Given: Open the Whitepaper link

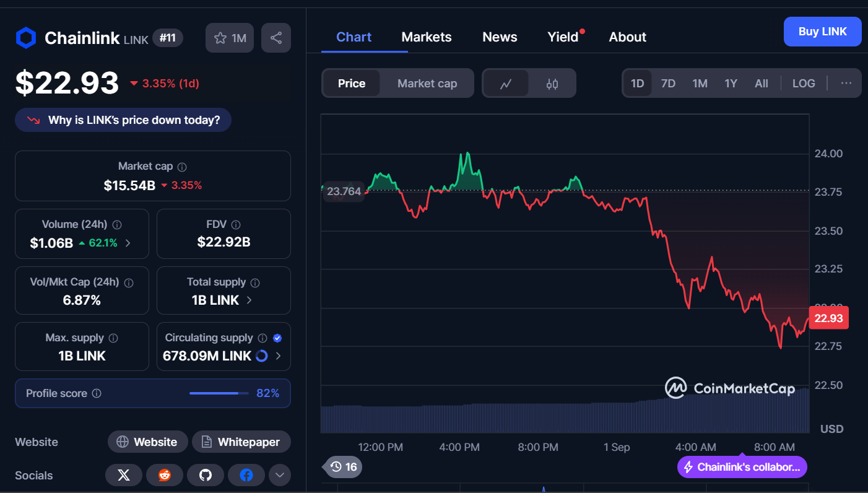Looking at the screenshot, I should [x=241, y=442].
